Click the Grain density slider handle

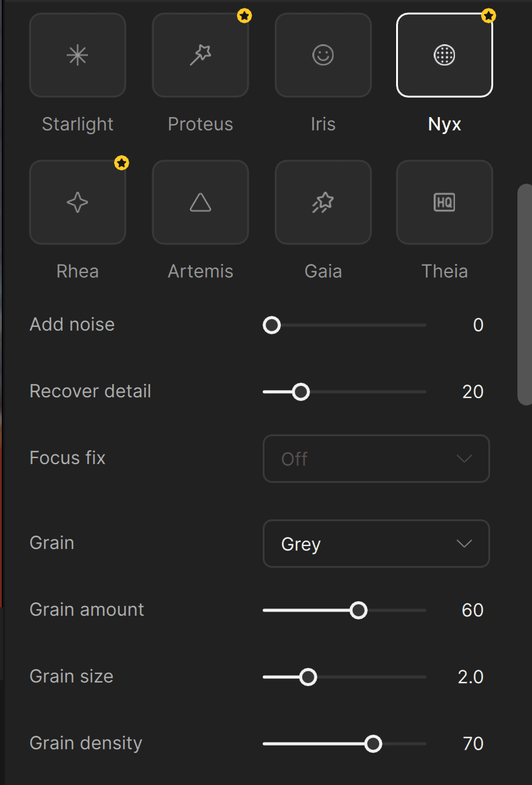click(374, 744)
